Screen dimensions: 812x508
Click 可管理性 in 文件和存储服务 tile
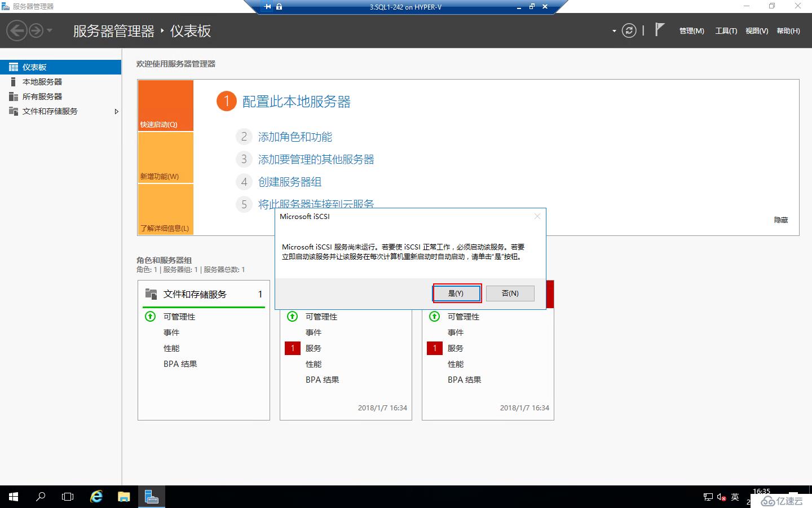click(179, 317)
